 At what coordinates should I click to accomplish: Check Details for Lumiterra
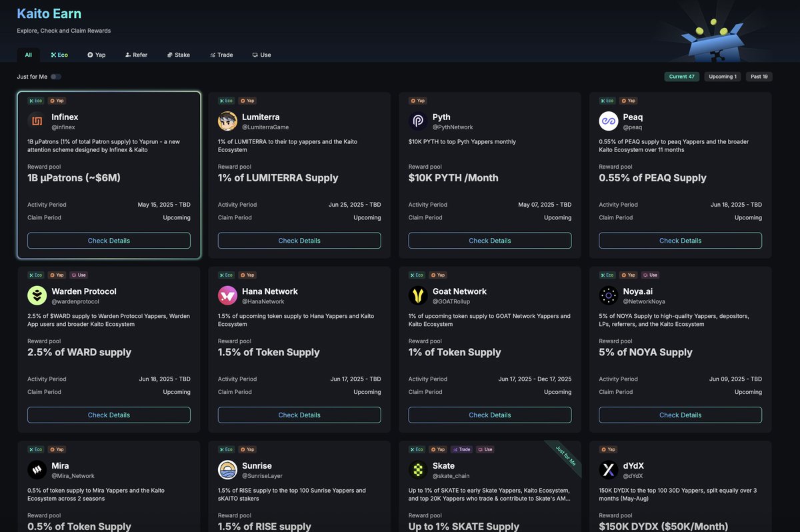(x=299, y=241)
